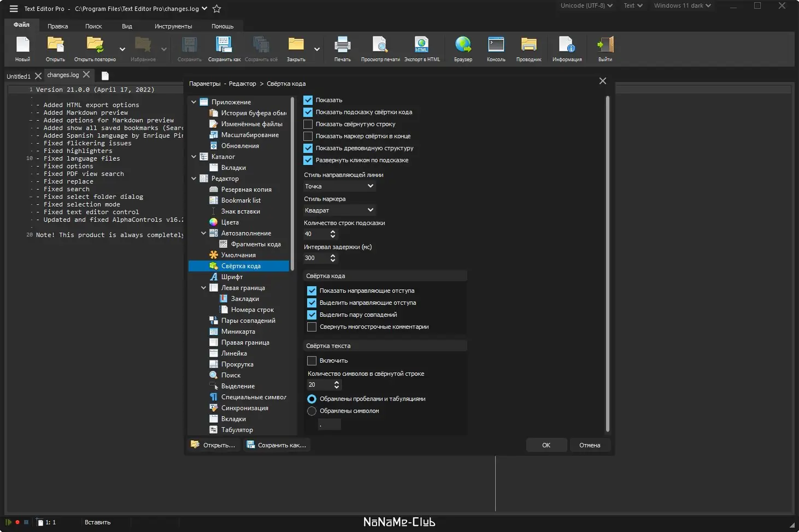Viewport: 799px width, 532px height.
Task: Uncheck Показать древовидную структуру
Action: tap(308, 148)
